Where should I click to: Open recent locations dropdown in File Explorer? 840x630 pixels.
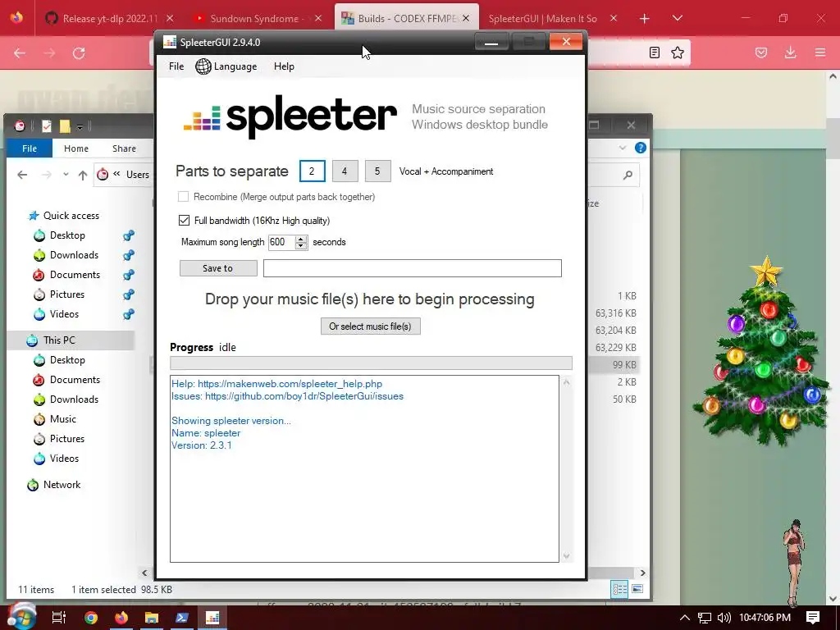click(66, 175)
